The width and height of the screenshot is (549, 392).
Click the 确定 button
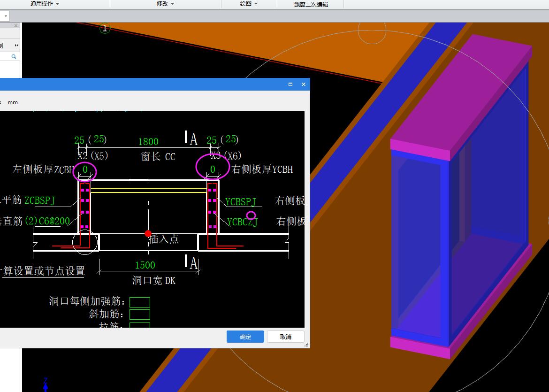tap(245, 337)
